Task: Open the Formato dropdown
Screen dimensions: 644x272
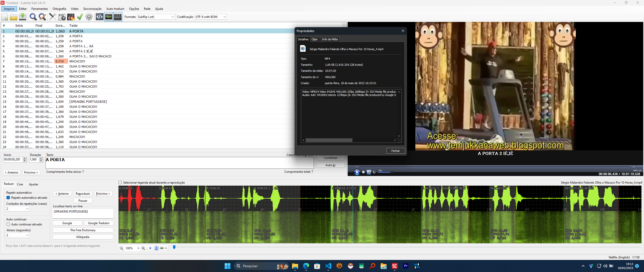Action: [x=172, y=17]
